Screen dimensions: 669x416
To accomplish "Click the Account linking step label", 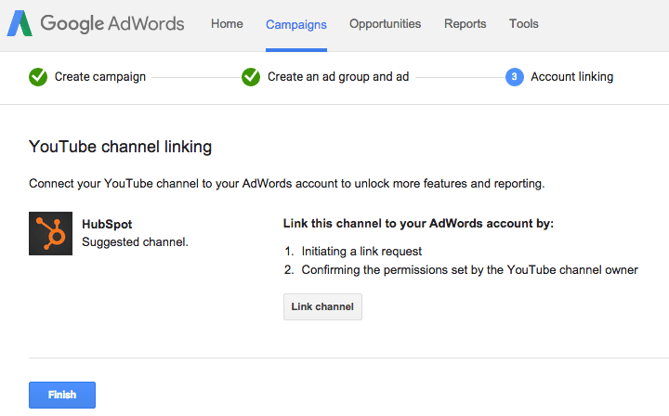I will pos(572,77).
